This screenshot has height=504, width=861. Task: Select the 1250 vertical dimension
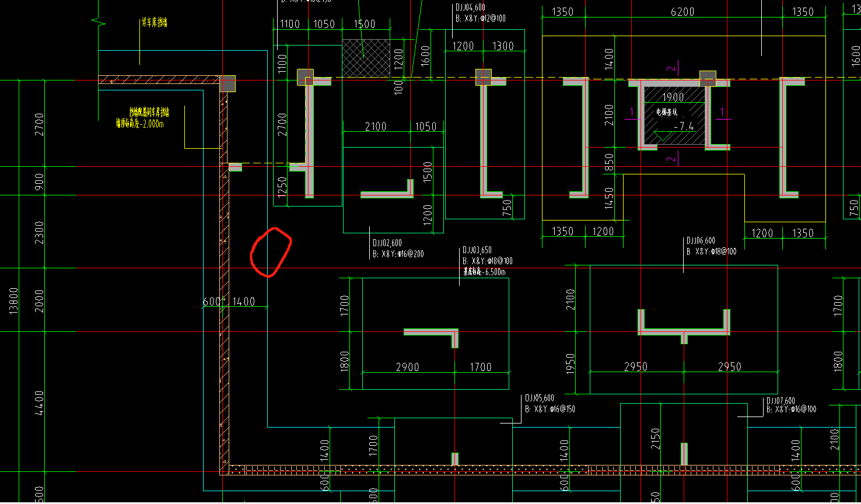point(283,187)
